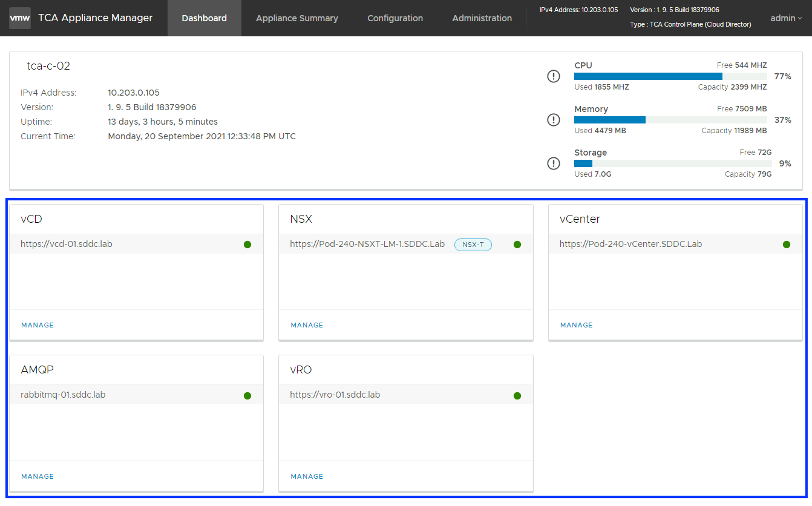Screen dimensions: 812x506
Task: Open the admin user dropdown menu
Action: click(x=786, y=18)
